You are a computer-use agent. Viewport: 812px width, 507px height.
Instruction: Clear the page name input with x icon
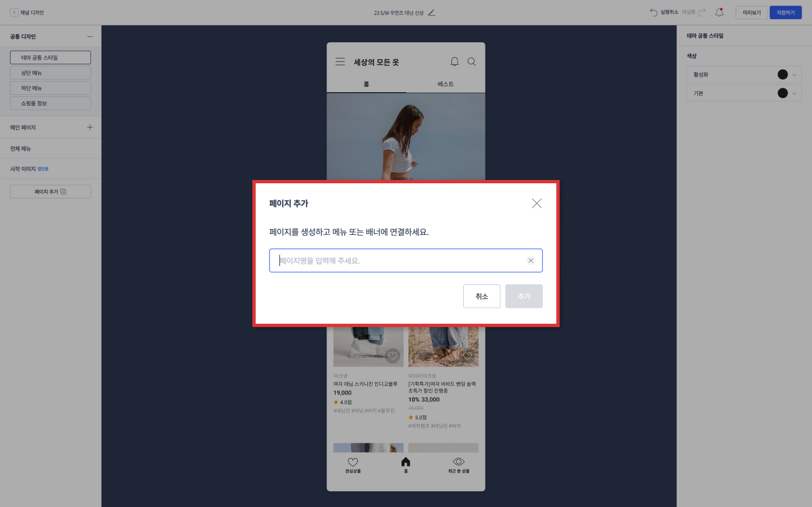pos(531,261)
